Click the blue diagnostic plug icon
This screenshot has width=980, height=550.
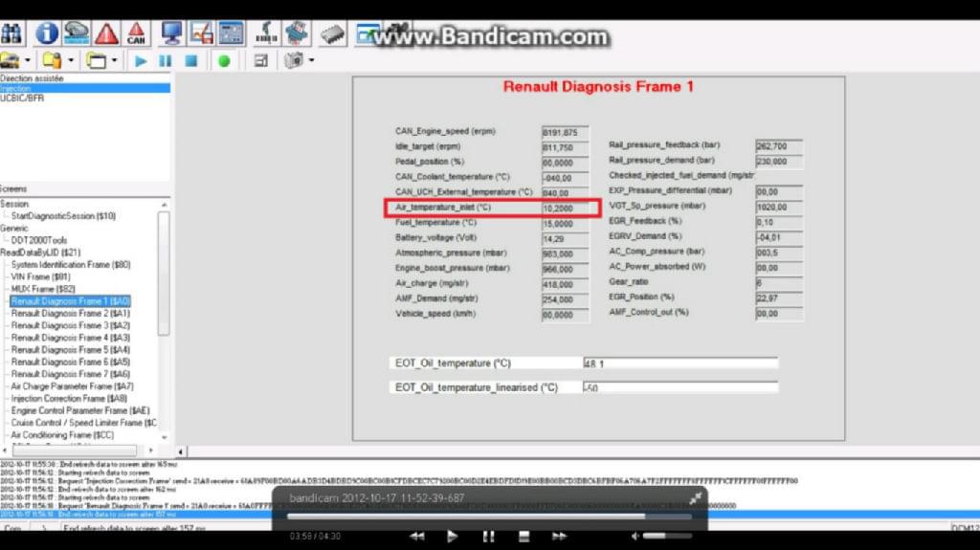297,33
